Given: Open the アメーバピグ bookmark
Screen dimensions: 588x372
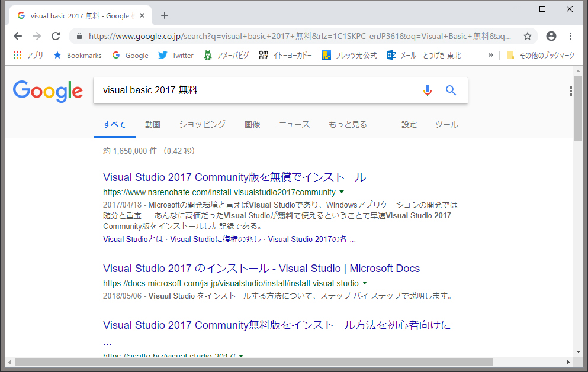Looking at the screenshot, I should pyautogui.click(x=226, y=56).
